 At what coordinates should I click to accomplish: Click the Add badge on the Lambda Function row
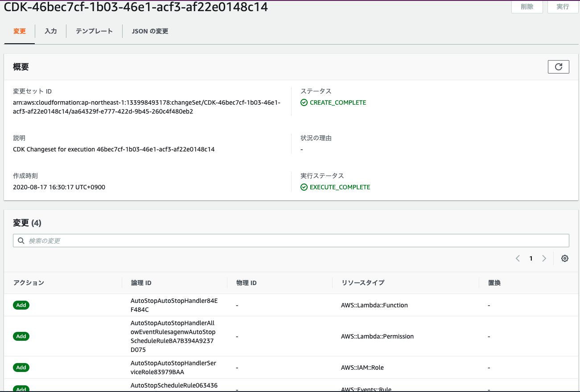[x=21, y=305]
